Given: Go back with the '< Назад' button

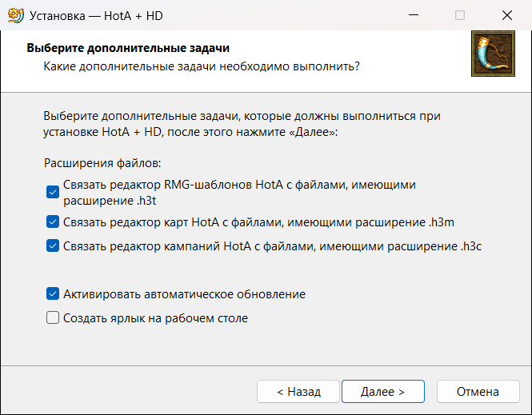Looking at the screenshot, I should pos(298,392).
